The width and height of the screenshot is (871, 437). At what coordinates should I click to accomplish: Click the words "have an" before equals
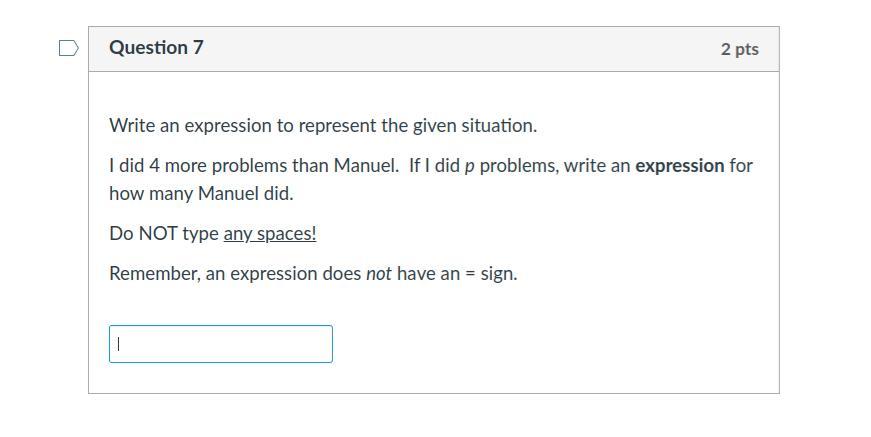[428, 274]
